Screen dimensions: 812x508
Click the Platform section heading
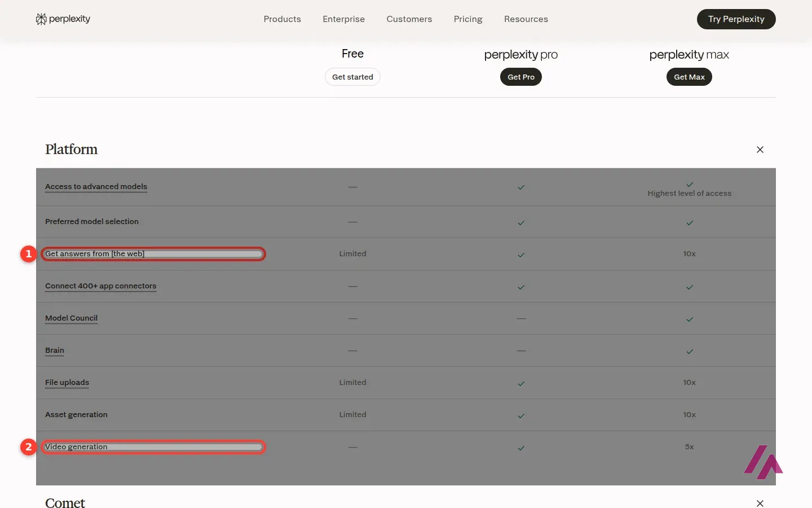coord(71,150)
